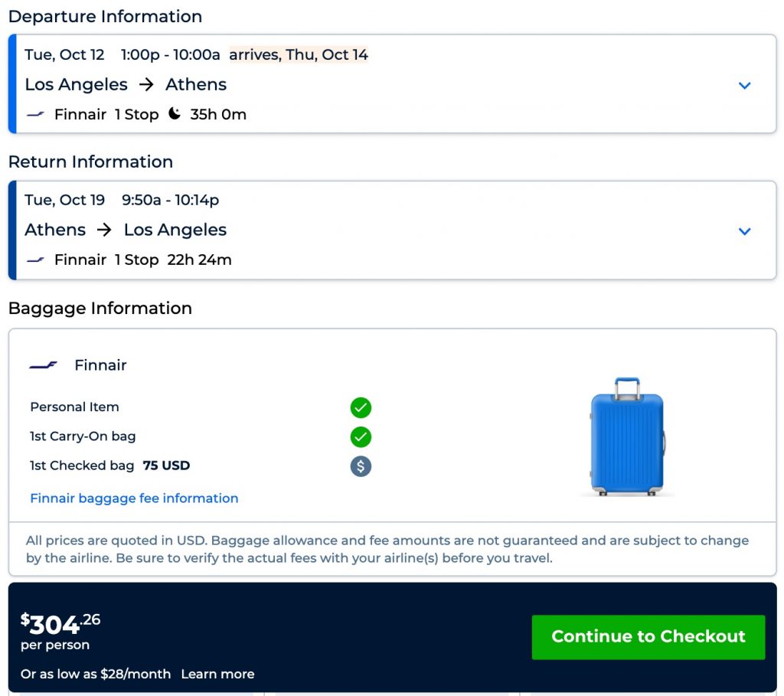
Task: Click the $304.26 per person price
Action: (x=60, y=626)
